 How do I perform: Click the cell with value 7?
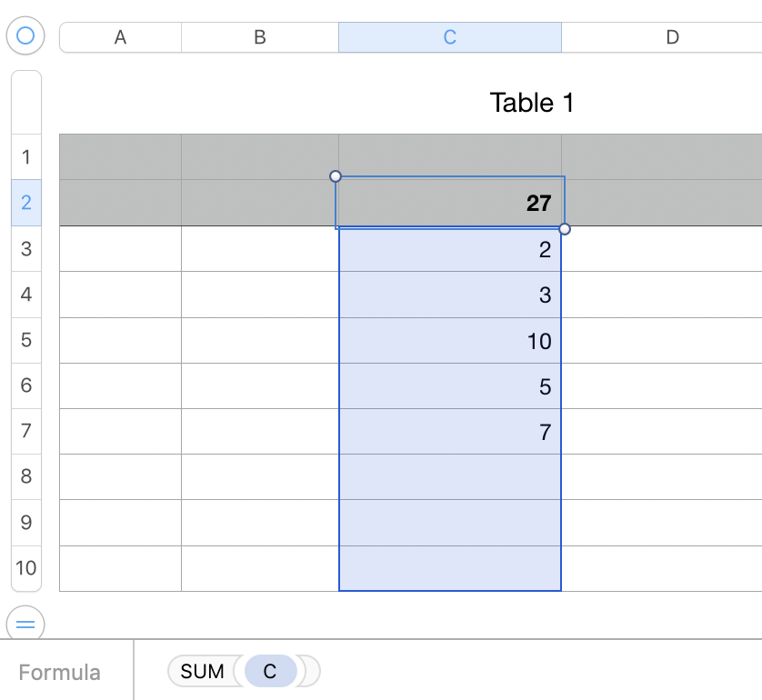click(450, 432)
